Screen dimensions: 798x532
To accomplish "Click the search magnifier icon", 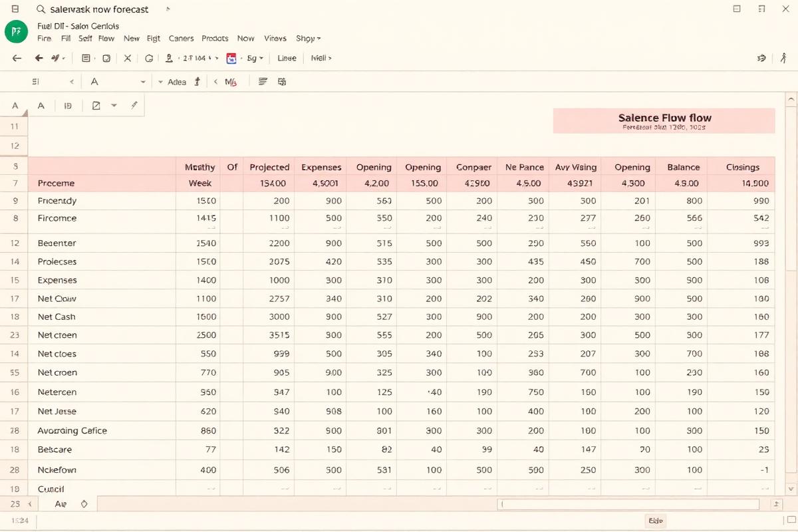I will coord(40,10).
